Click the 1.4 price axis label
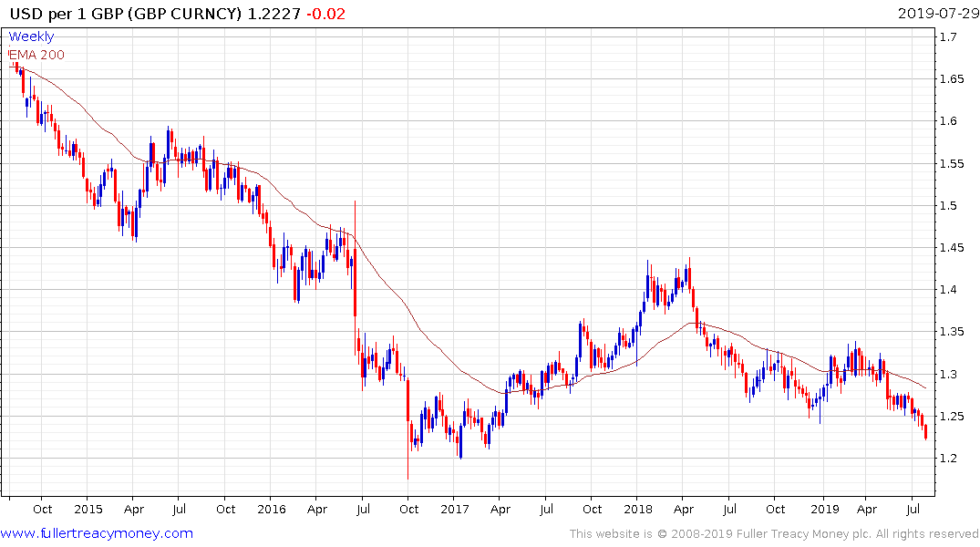 click(x=948, y=289)
